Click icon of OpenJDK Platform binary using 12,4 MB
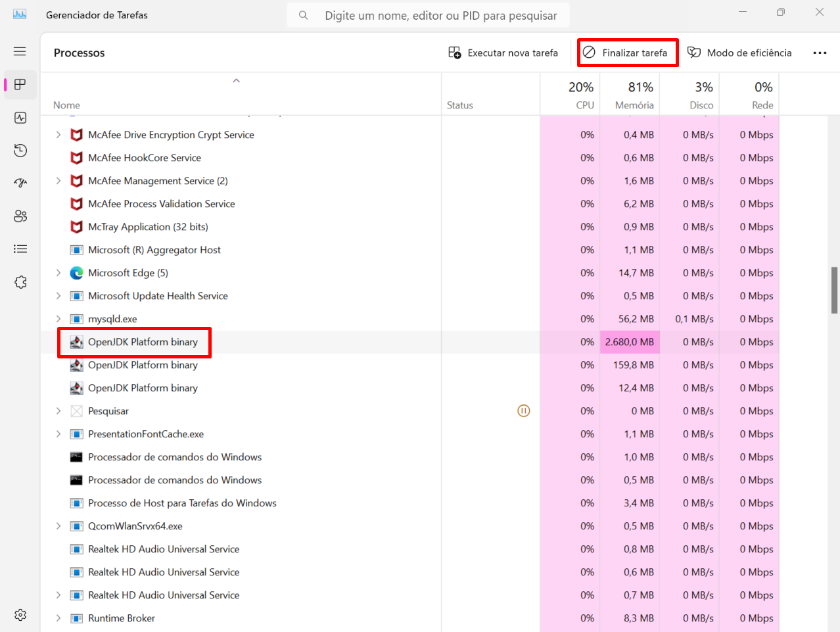This screenshot has width=840, height=632. point(77,388)
